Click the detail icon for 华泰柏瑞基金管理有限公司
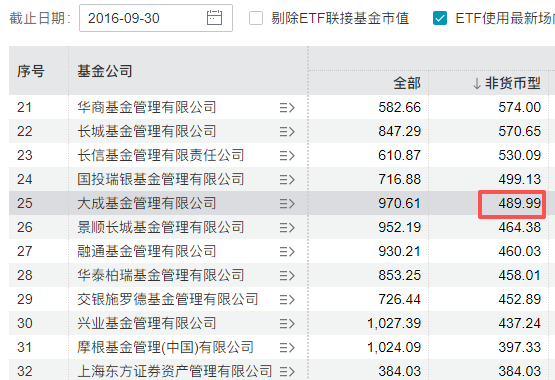This screenshot has width=555, height=380. point(287,276)
